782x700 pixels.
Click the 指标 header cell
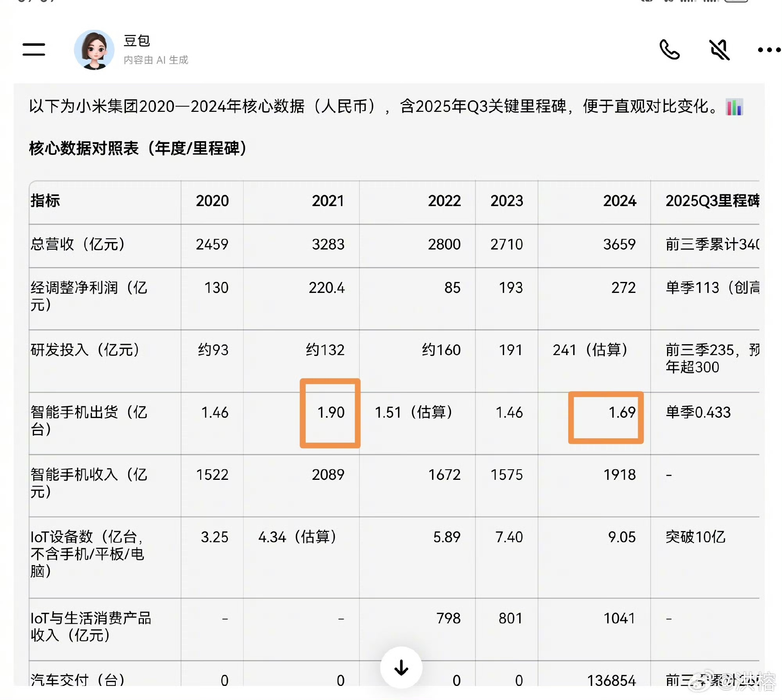click(45, 201)
